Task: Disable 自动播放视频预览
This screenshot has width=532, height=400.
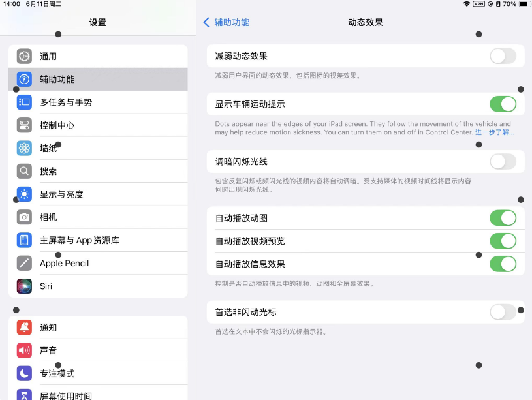Action: tap(502, 241)
